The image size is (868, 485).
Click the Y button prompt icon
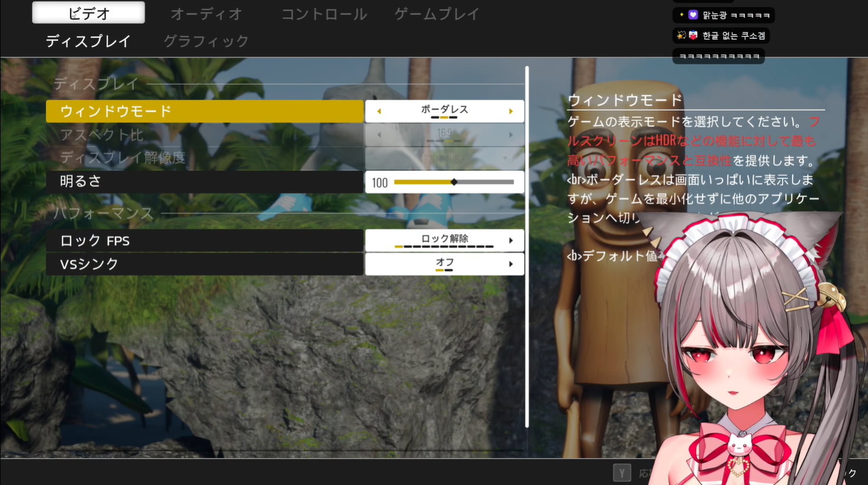pos(622,473)
